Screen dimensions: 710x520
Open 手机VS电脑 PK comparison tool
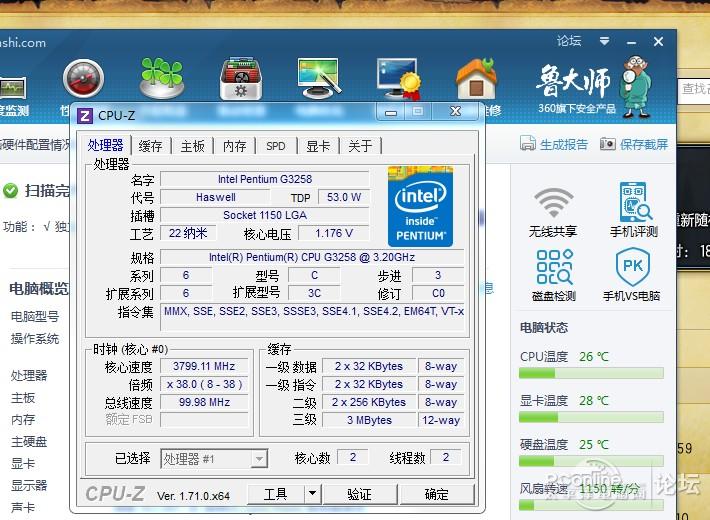point(632,275)
